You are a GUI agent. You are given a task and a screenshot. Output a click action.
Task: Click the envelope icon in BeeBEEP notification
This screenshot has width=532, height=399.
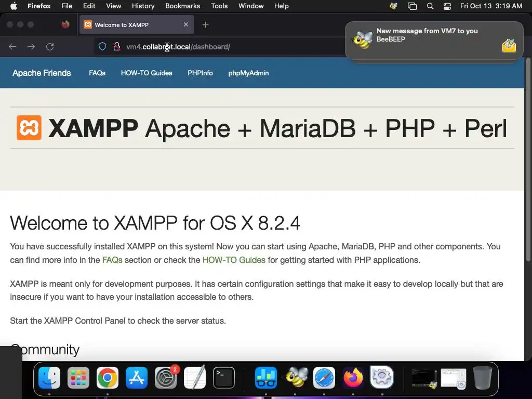click(509, 46)
